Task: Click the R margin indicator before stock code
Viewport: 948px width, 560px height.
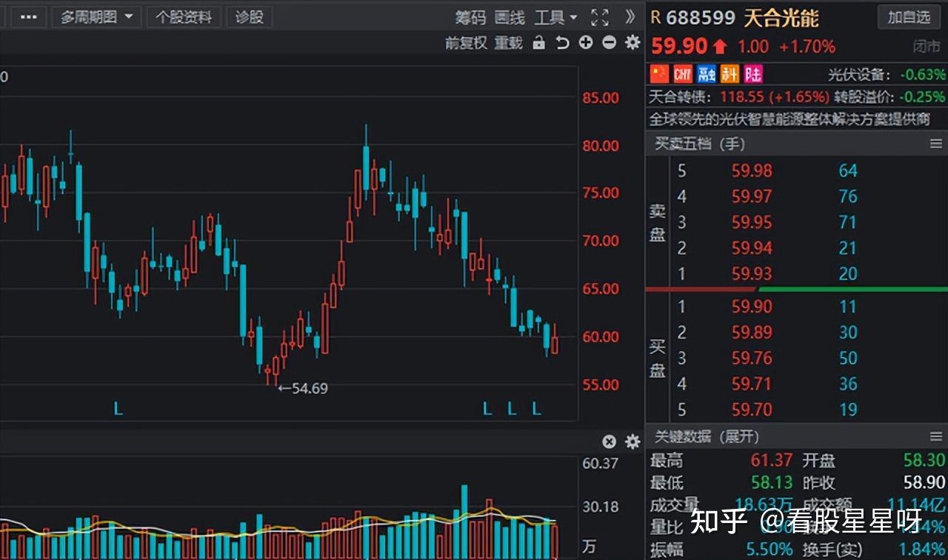Action: click(656, 18)
